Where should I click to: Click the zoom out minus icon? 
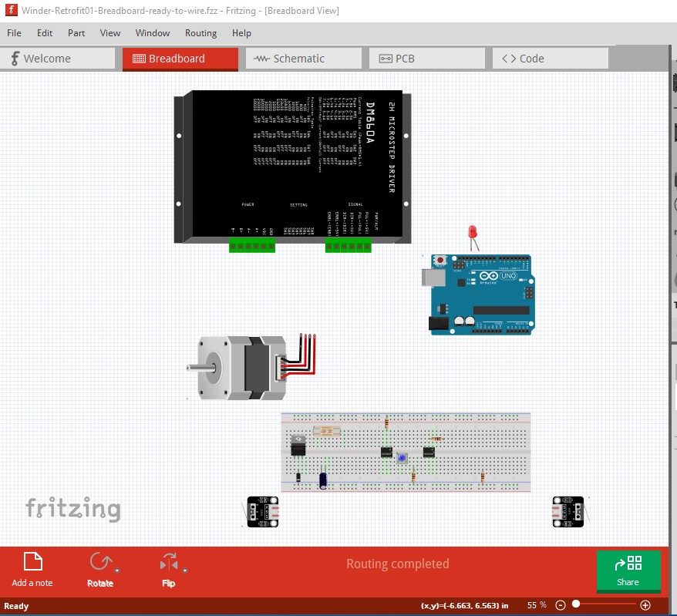[x=560, y=605]
